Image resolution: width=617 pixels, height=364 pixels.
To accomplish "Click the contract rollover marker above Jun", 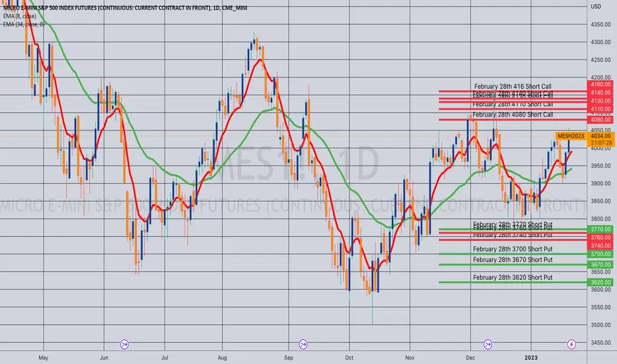I will pos(124,345).
